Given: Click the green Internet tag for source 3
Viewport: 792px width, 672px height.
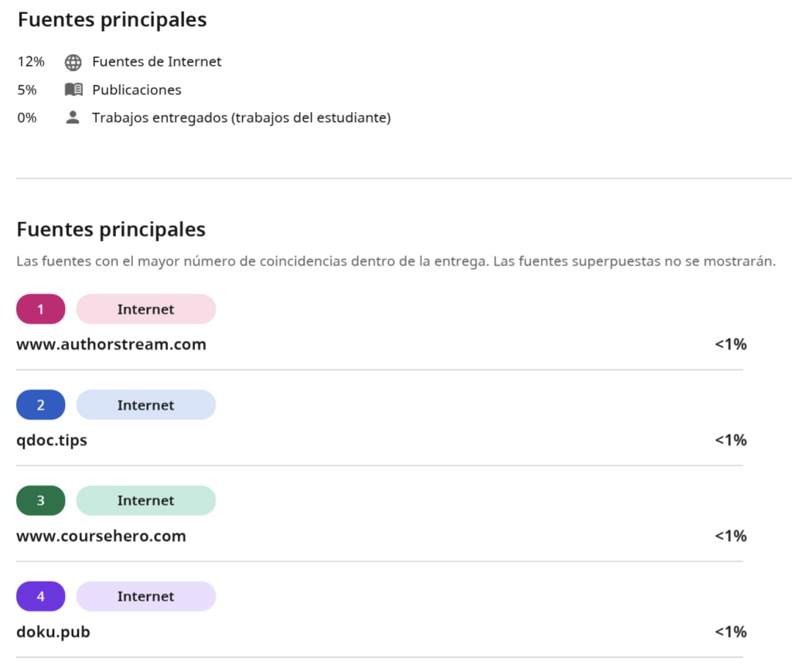Looking at the screenshot, I should point(146,500).
